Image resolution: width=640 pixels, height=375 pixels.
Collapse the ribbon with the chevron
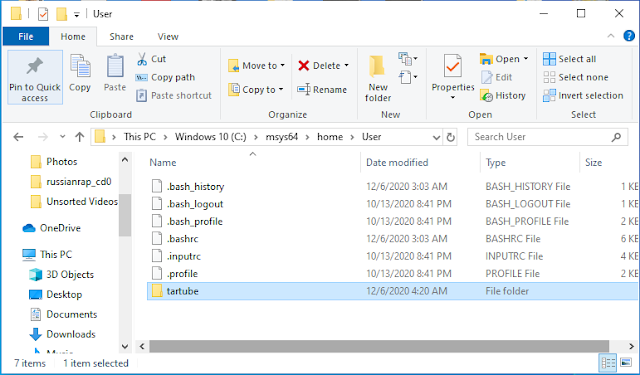(611, 36)
